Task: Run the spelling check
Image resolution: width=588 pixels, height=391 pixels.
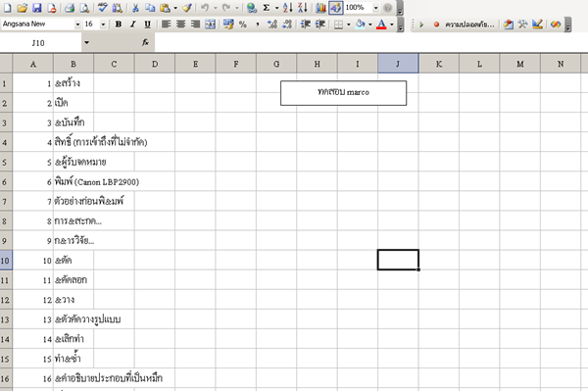Action: [x=102, y=8]
